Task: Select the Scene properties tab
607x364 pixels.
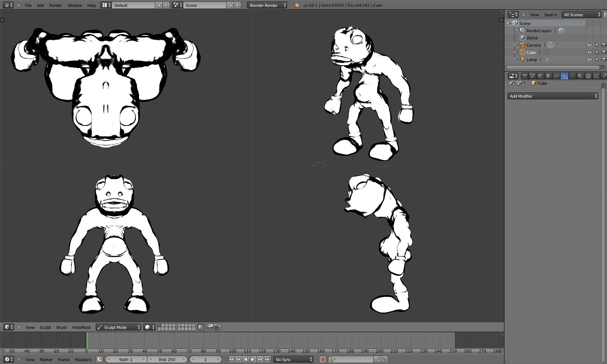Action: 532,76
